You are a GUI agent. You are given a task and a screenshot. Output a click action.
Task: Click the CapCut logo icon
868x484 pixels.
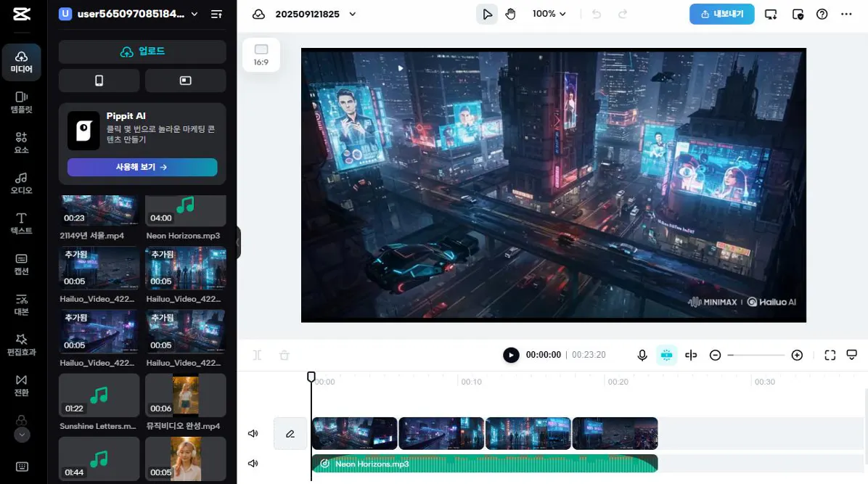(22, 15)
